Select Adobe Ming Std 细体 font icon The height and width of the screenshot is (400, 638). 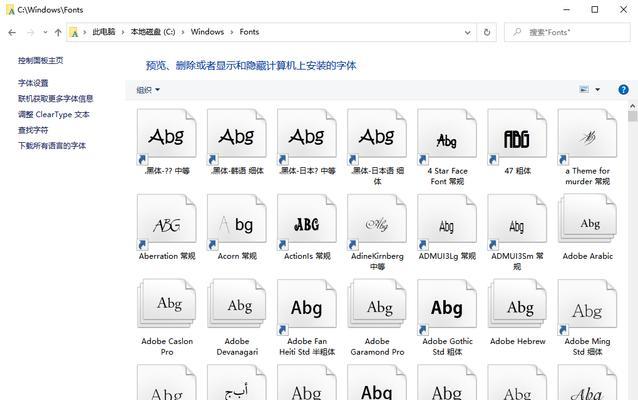[587, 307]
